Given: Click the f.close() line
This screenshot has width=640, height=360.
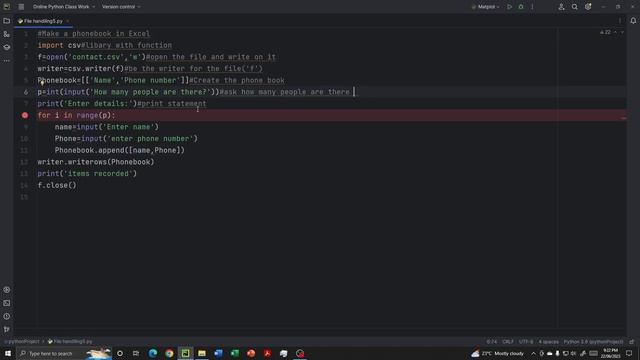Looking at the screenshot, I should [x=57, y=185].
